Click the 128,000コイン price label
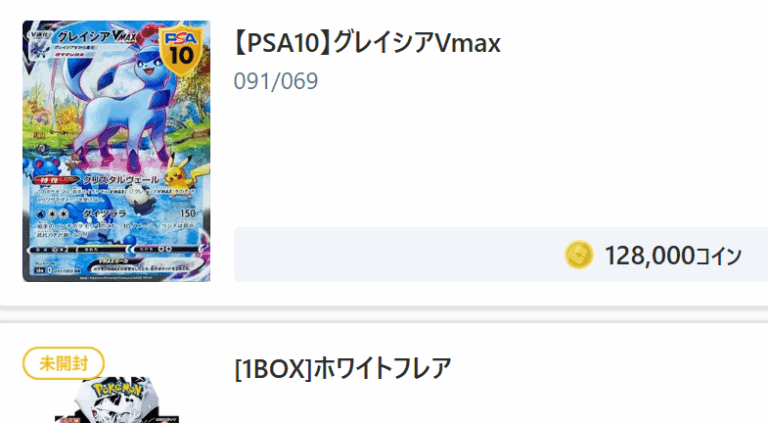Viewport: 768px width, 423px height. (673, 256)
